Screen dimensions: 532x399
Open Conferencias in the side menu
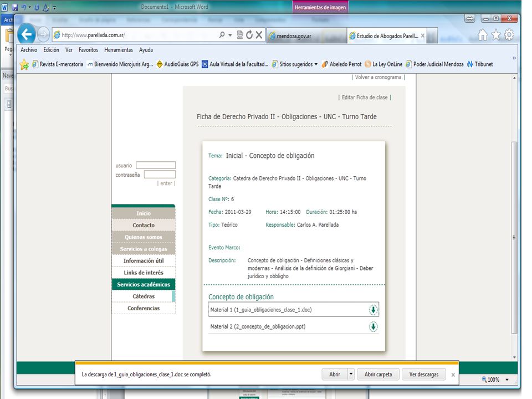click(x=144, y=308)
